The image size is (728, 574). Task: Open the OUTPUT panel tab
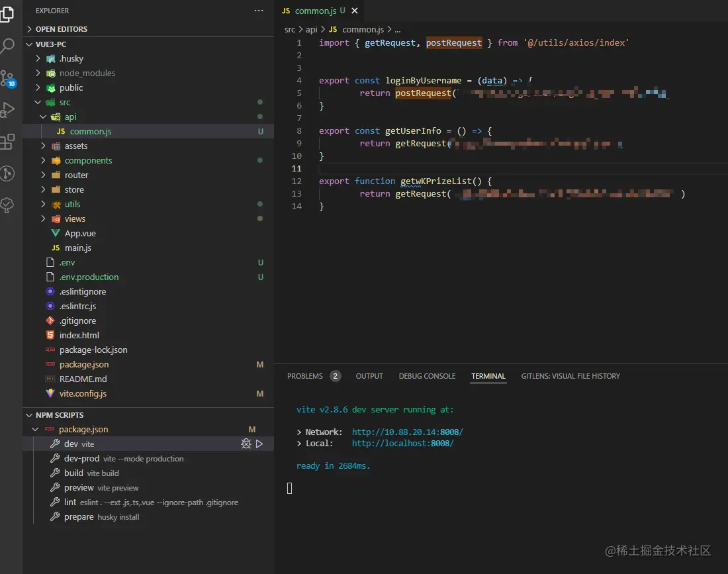369,376
